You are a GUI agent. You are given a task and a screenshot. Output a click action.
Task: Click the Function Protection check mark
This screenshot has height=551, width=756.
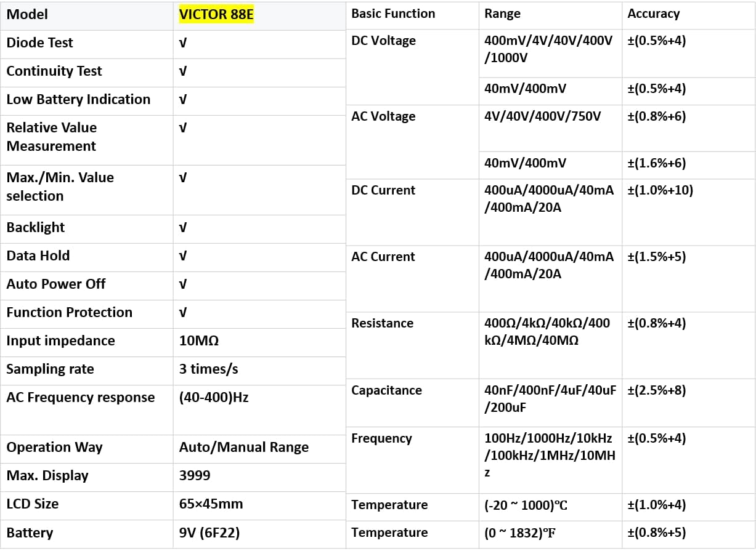(x=183, y=313)
